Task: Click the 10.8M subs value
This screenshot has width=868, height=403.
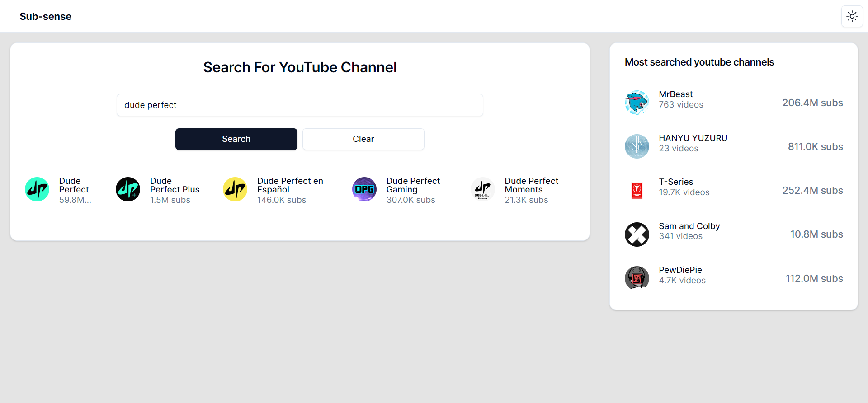Action: 816,234
